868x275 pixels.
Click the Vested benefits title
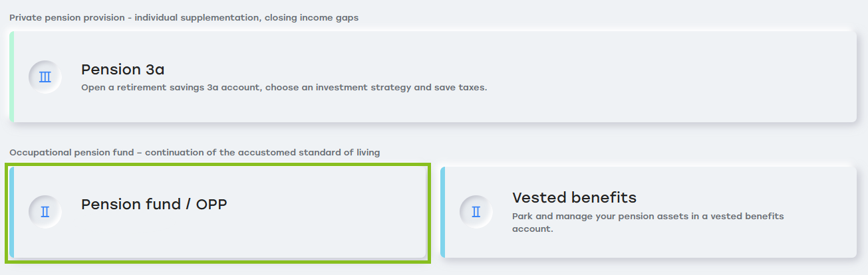click(574, 197)
